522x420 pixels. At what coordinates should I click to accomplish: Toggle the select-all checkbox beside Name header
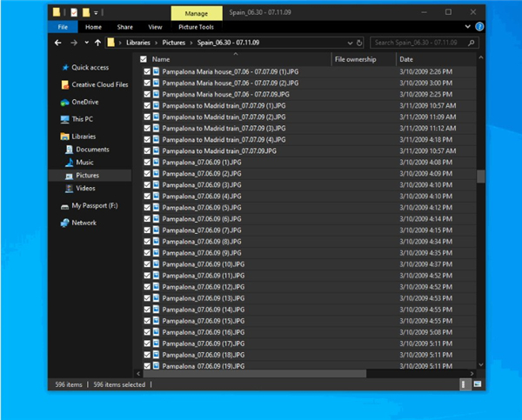click(145, 59)
